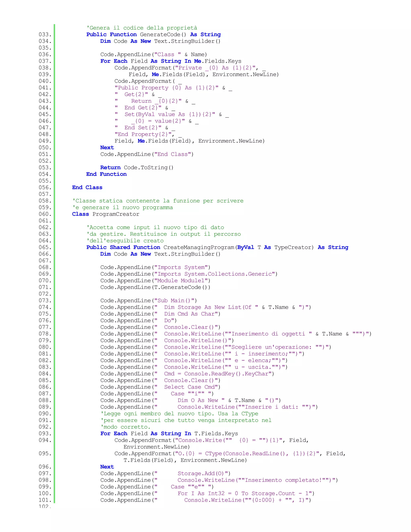Click string 'Storage.Add(O)' on line 097
The image size is (411, 532).
[x=201, y=474]
